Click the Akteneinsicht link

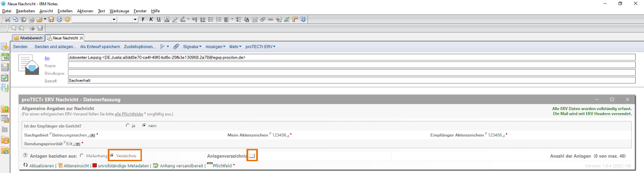pyautogui.click(x=76, y=166)
